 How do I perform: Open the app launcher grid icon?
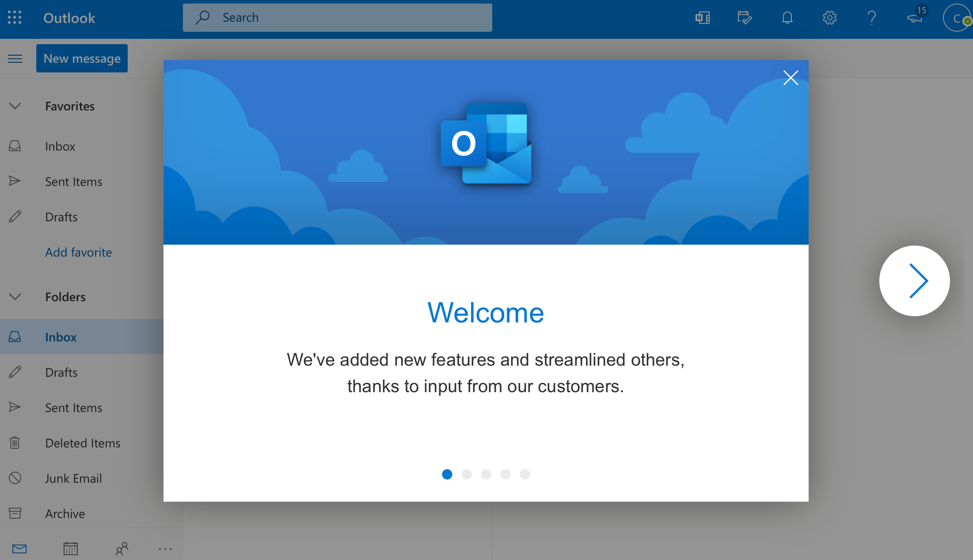point(15,18)
